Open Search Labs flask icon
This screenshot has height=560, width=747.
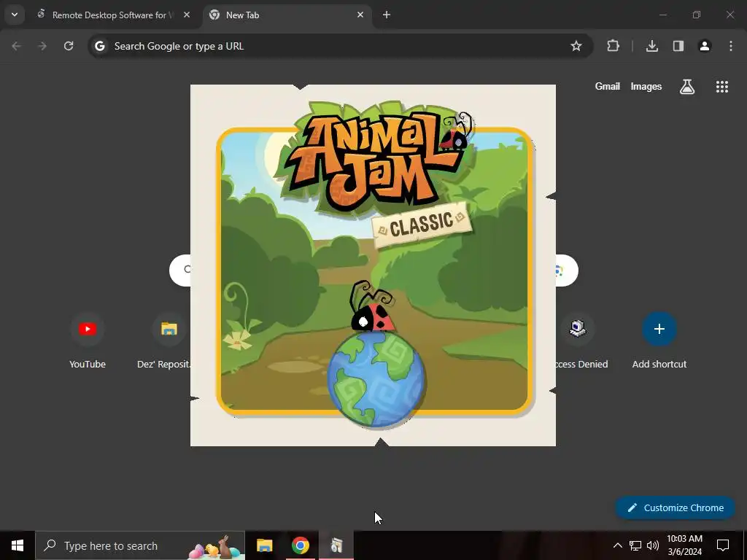pyautogui.click(x=687, y=87)
